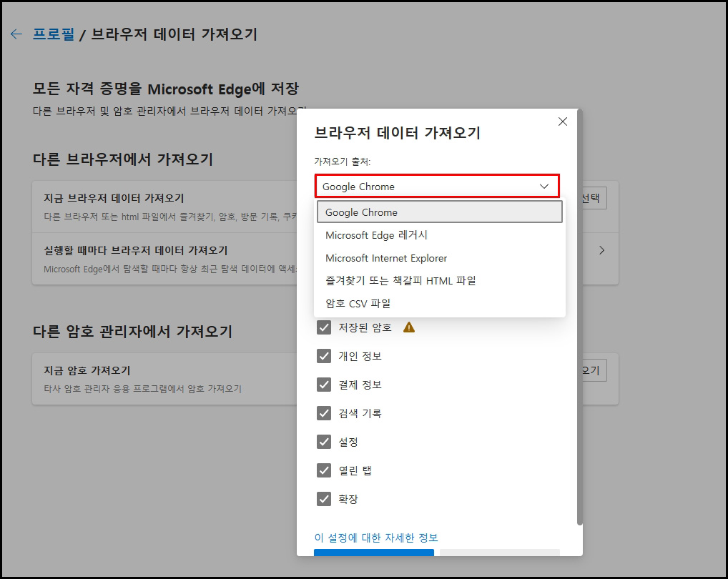Click the warning icon beside 저장된 암호

coord(408,327)
